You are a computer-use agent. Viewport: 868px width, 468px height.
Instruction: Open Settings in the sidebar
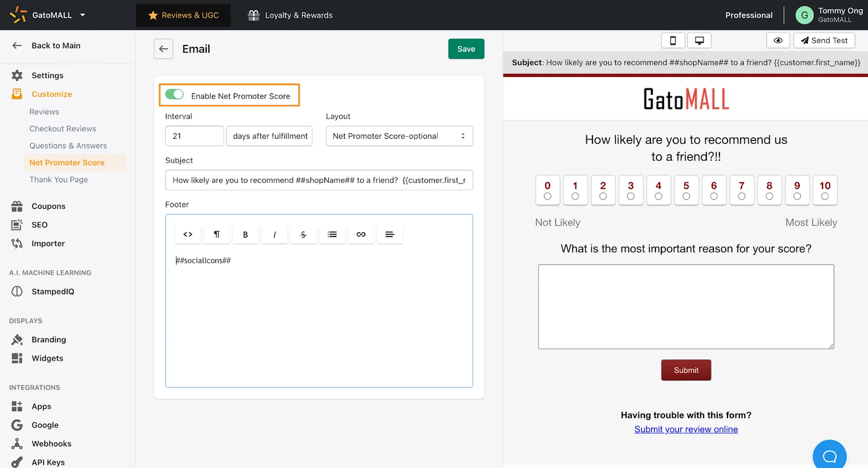tap(47, 75)
